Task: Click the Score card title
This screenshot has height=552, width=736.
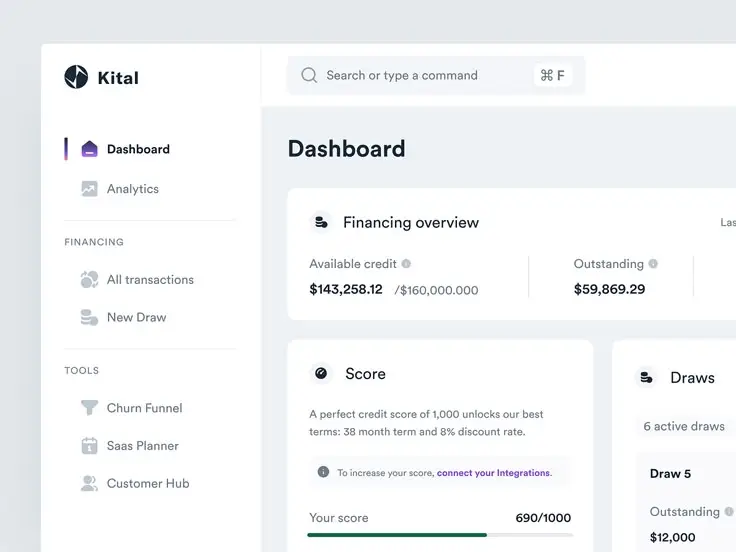Action: click(x=365, y=374)
